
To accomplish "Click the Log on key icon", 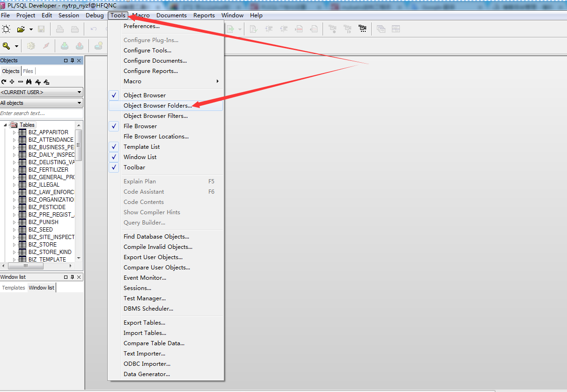I will pos(6,46).
